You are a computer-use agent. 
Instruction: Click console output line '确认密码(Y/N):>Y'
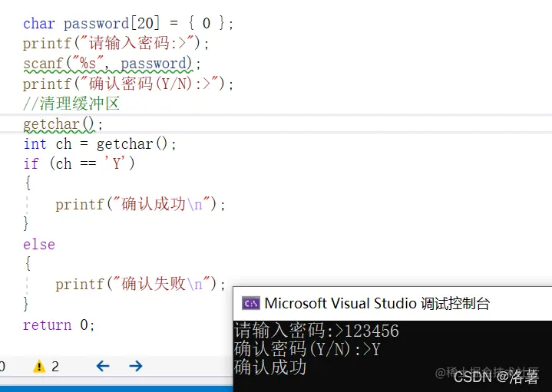[307, 349]
